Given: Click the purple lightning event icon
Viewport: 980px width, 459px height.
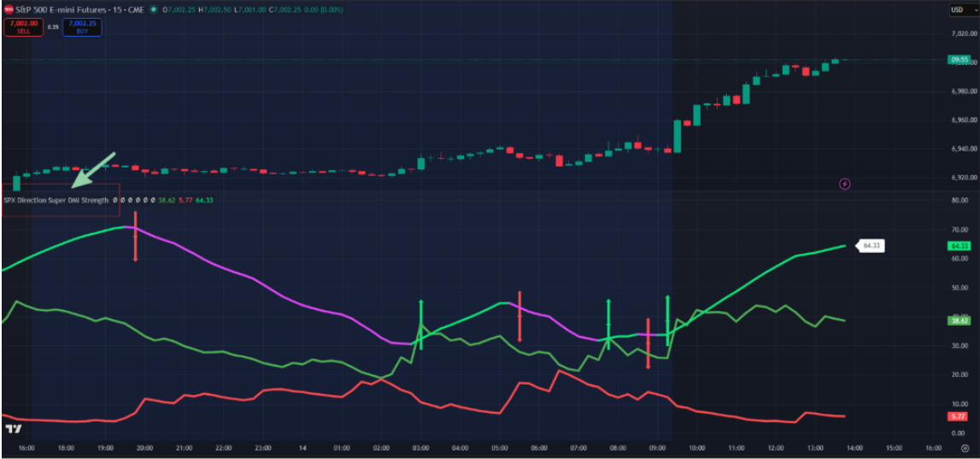Looking at the screenshot, I should point(845,183).
